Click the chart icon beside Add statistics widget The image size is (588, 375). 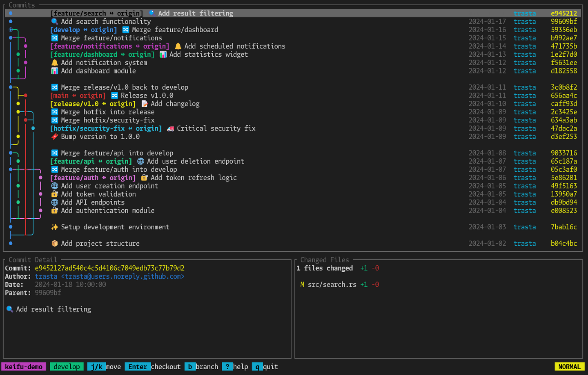pyautogui.click(x=163, y=54)
